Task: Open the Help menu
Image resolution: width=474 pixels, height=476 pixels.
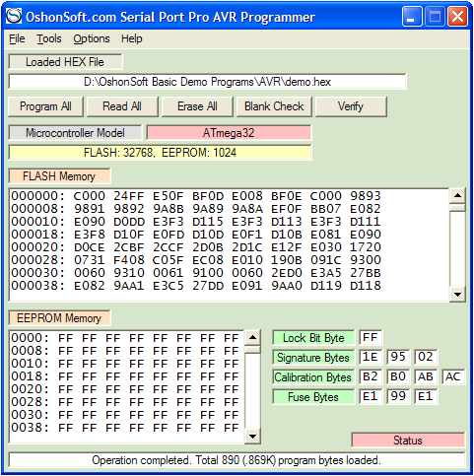Action: 132,38
